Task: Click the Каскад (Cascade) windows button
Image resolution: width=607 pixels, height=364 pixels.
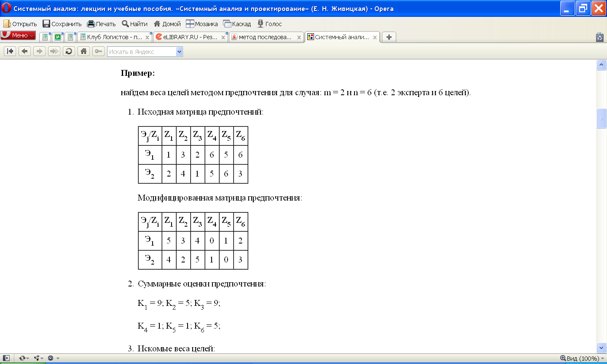Action: [x=237, y=24]
